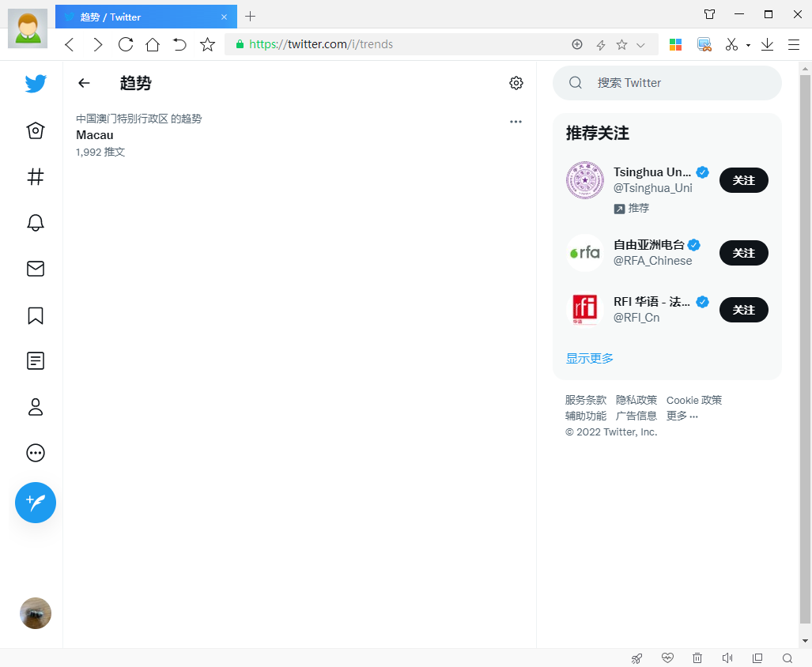Click the undo restore-tab arrow icon
Image resolution: width=812 pixels, height=667 pixels.
point(179,44)
